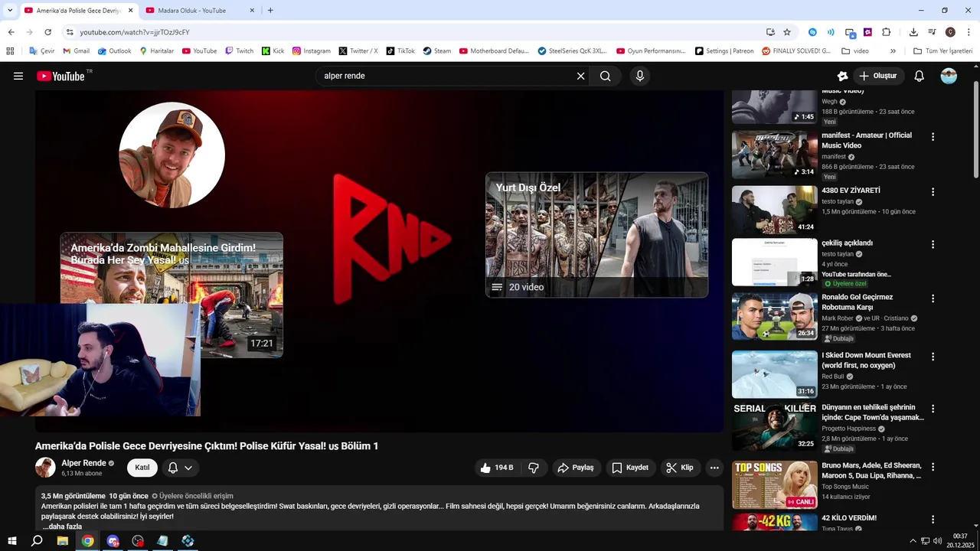
Task: Open Windows search on taskbar
Action: pyautogui.click(x=37, y=541)
